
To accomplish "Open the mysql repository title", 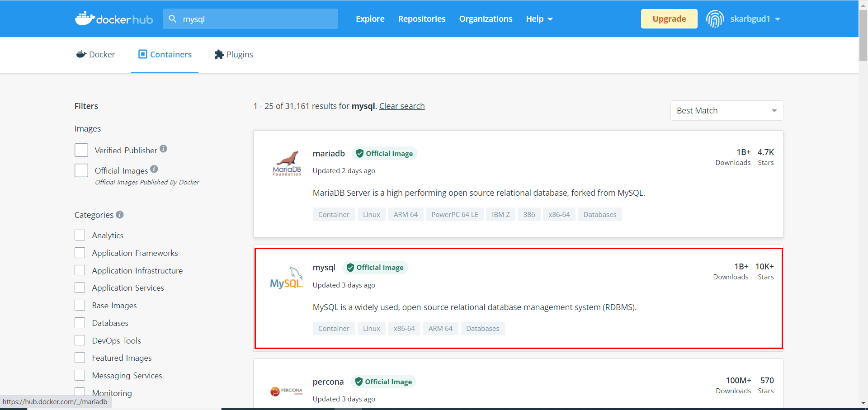I will 324,268.
